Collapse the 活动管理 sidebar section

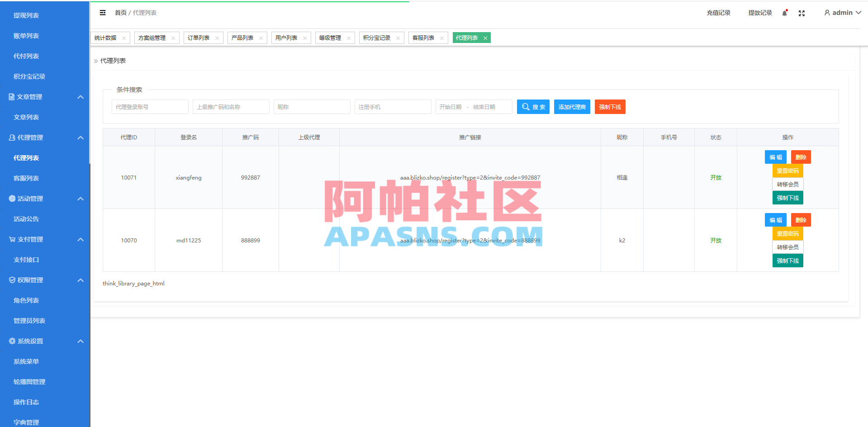pos(81,199)
